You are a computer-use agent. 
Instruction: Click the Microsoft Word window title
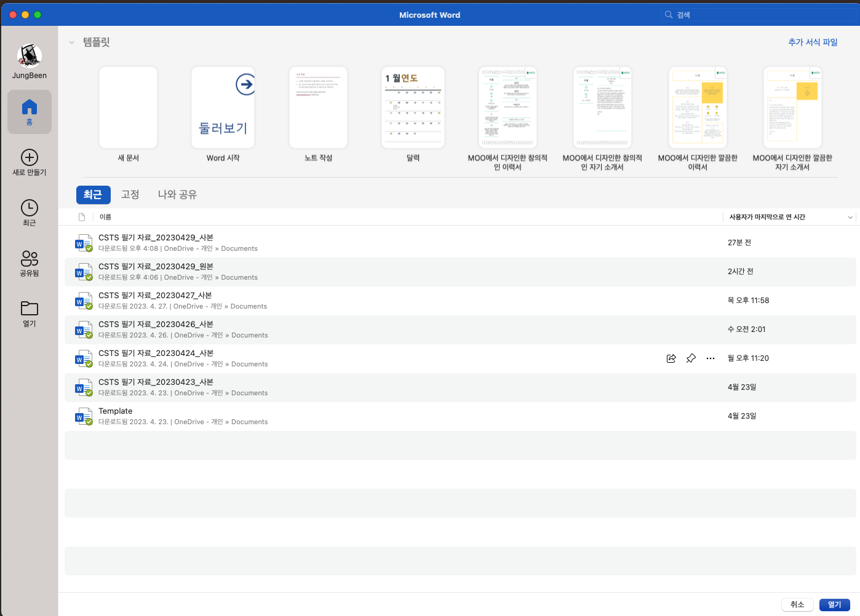(x=429, y=15)
